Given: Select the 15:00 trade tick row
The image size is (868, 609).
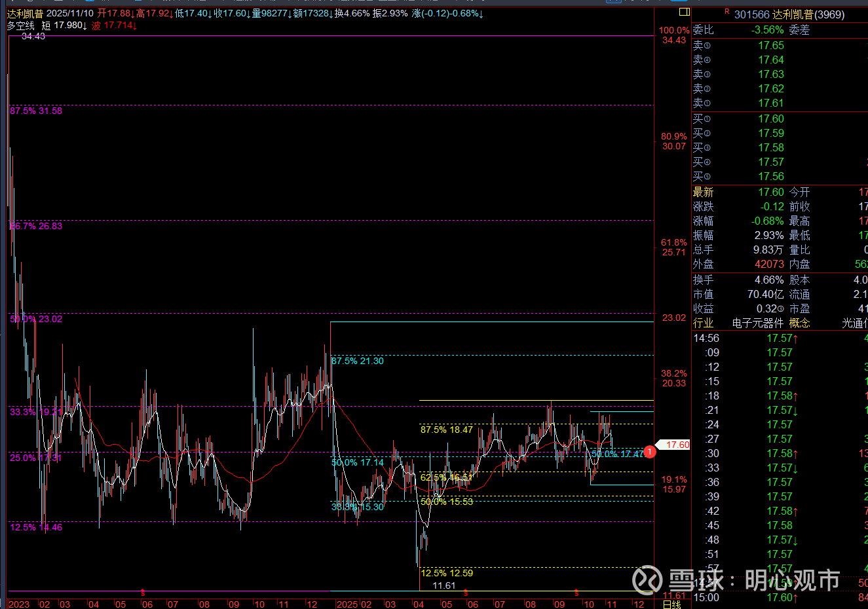Looking at the screenshot, I should tap(780, 597).
